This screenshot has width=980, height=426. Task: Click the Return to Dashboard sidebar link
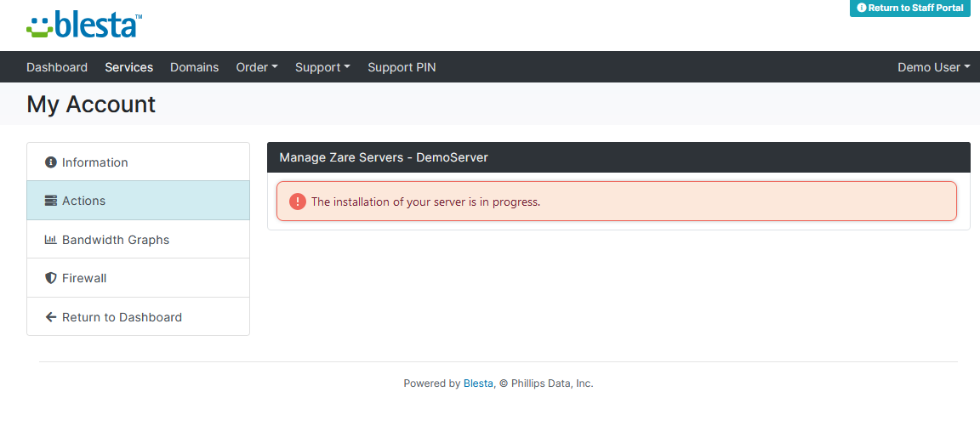coord(138,316)
